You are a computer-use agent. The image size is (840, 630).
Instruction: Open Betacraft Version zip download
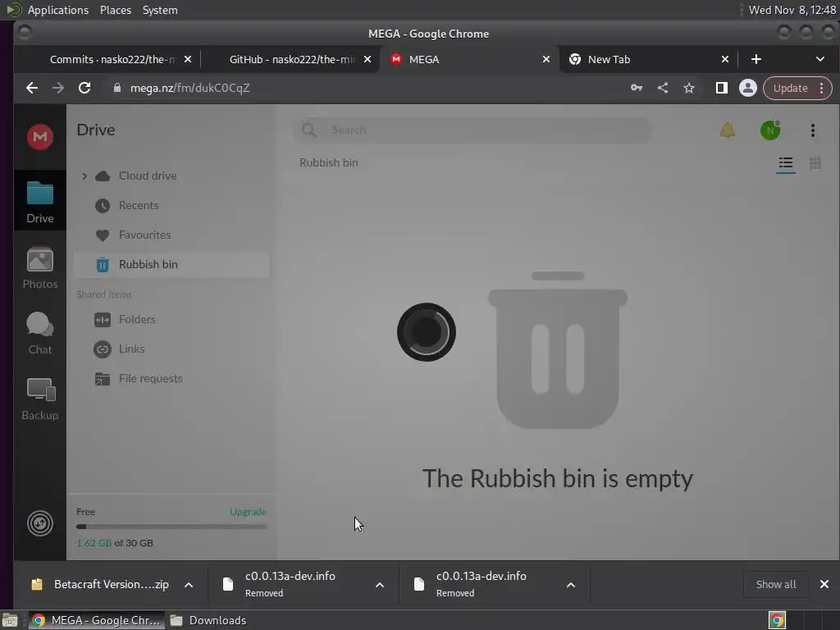tap(100, 584)
